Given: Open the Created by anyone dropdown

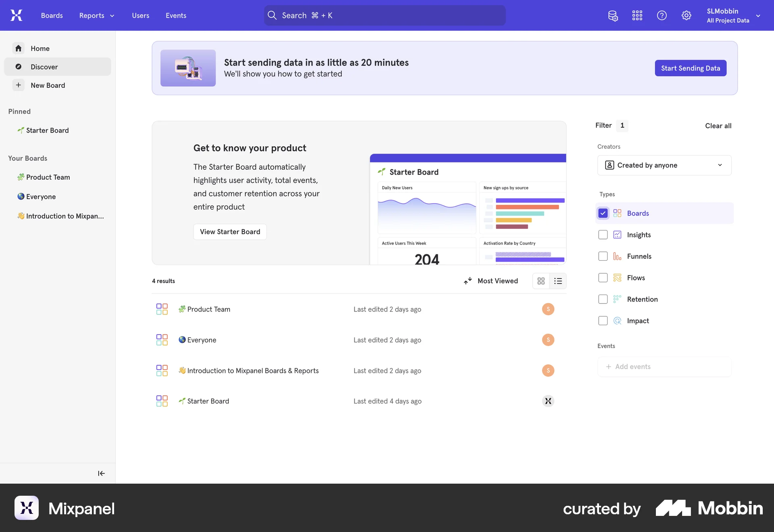Looking at the screenshot, I should coord(664,165).
